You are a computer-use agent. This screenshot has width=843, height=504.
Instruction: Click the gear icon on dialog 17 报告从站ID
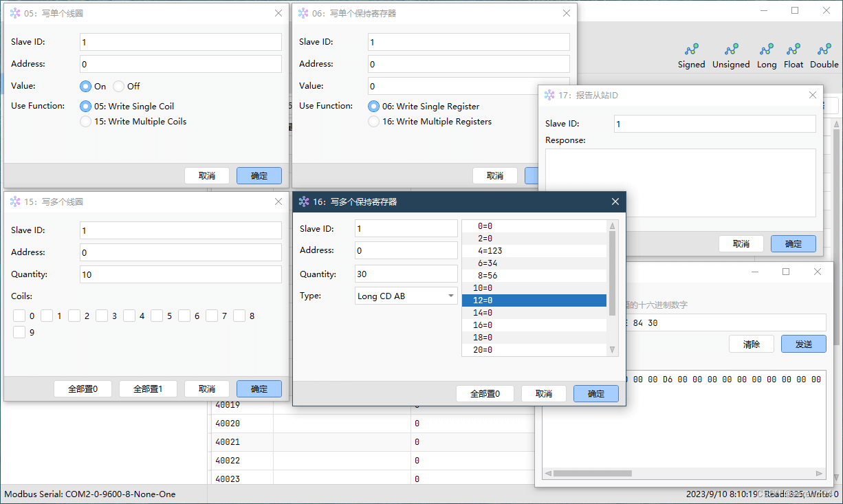pos(548,94)
